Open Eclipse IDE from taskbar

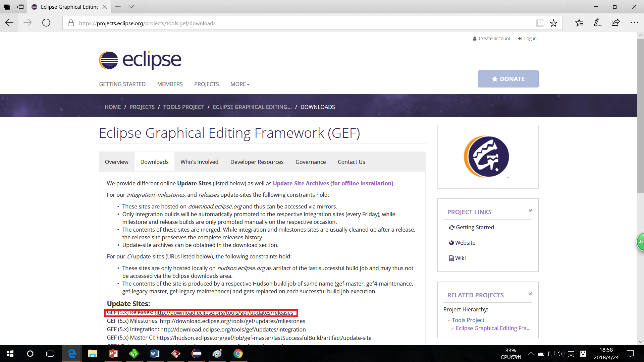pyautogui.click(x=197, y=354)
